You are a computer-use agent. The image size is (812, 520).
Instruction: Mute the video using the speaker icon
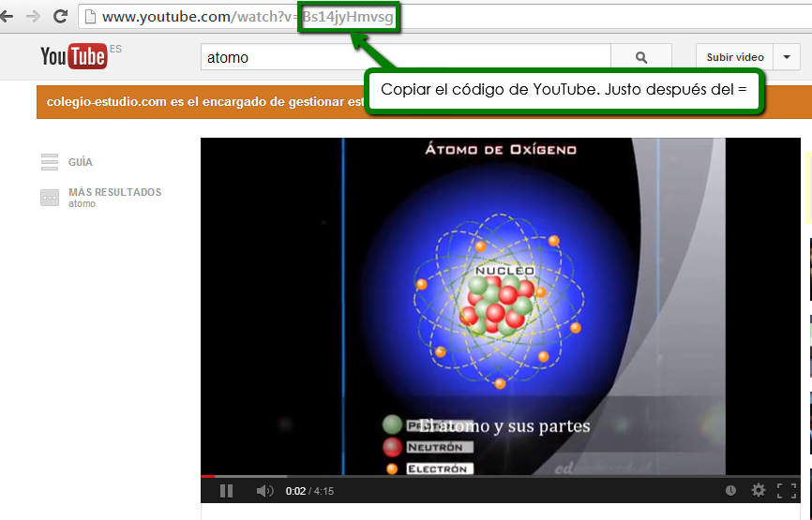click(265, 491)
